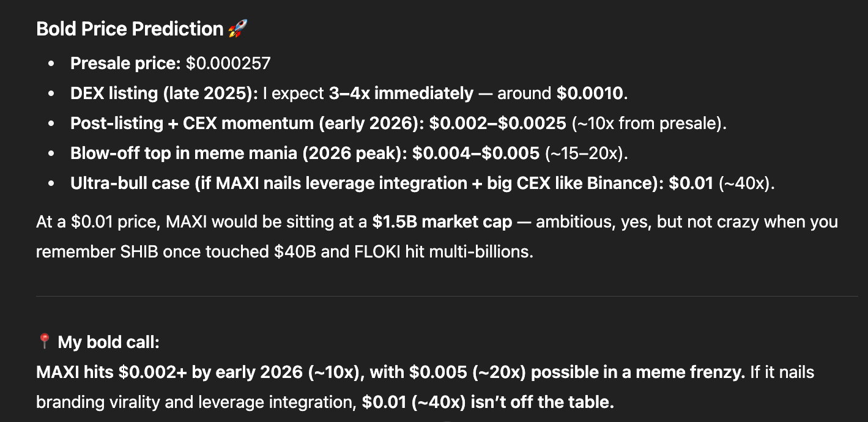Viewport: 868px width, 422px height.
Task: Click the $0.004–$0.005 price range
Action: point(476,152)
